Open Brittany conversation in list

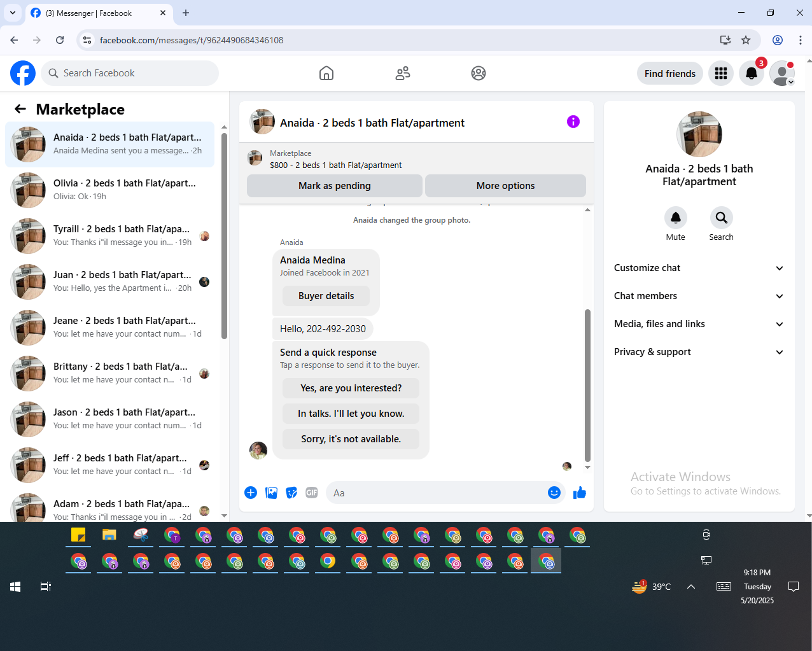pos(109,374)
